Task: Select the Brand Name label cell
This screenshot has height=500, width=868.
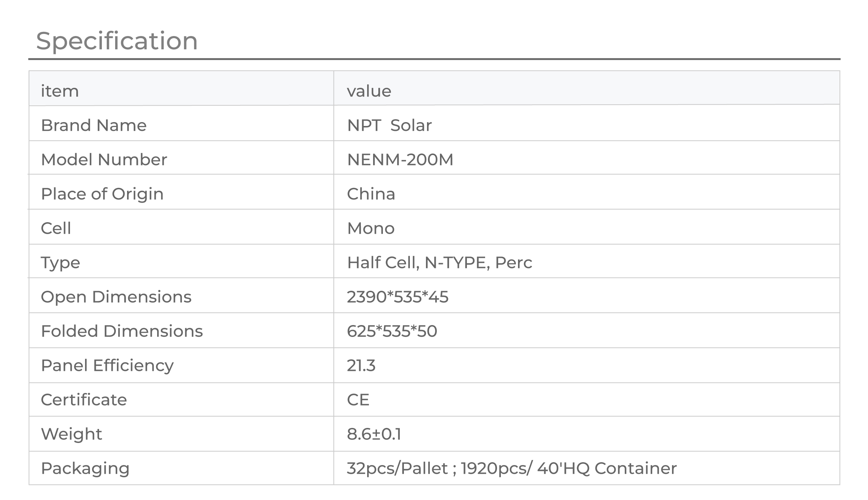Action: click(94, 125)
